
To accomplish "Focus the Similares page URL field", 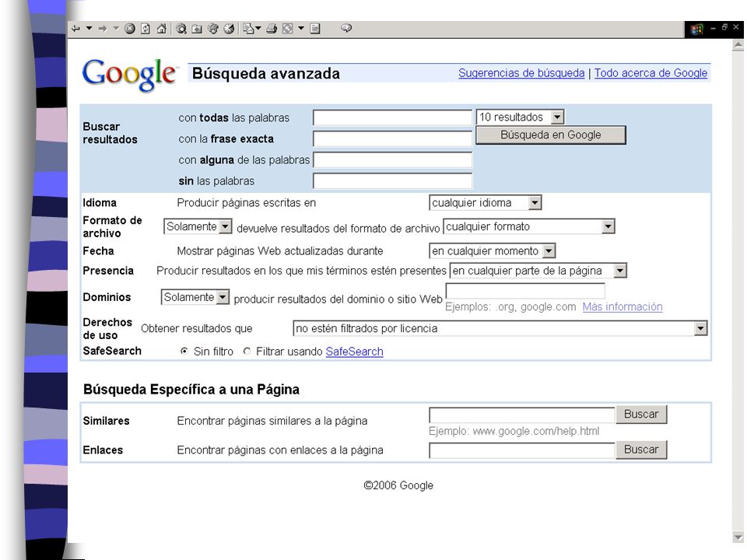I will [522, 415].
